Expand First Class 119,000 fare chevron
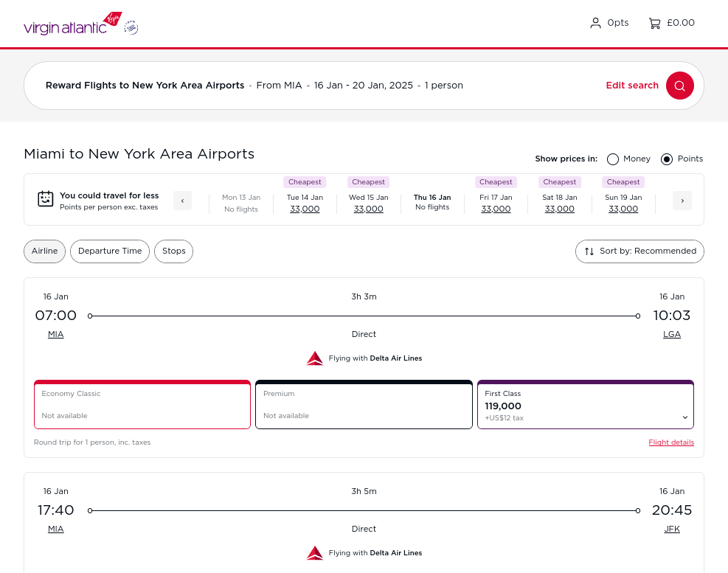The width and height of the screenshot is (728, 573). [684, 417]
